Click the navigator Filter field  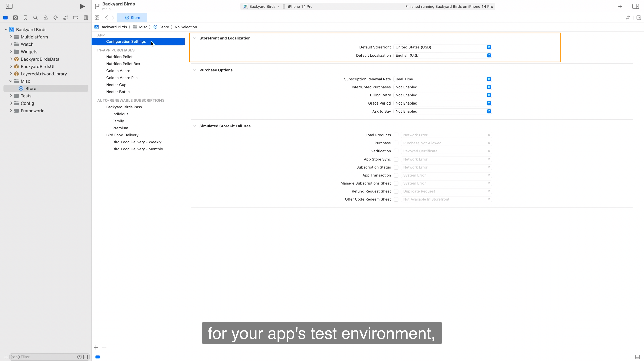tap(45, 357)
